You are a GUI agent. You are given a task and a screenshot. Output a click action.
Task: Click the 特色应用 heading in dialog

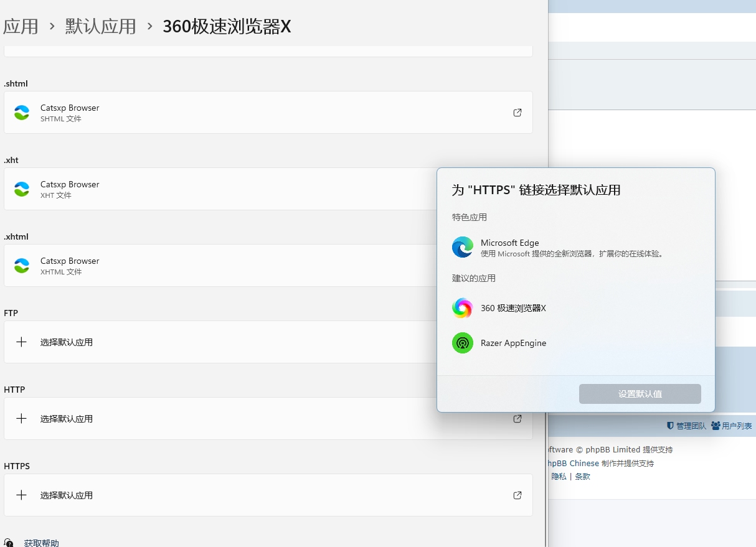tap(470, 217)
